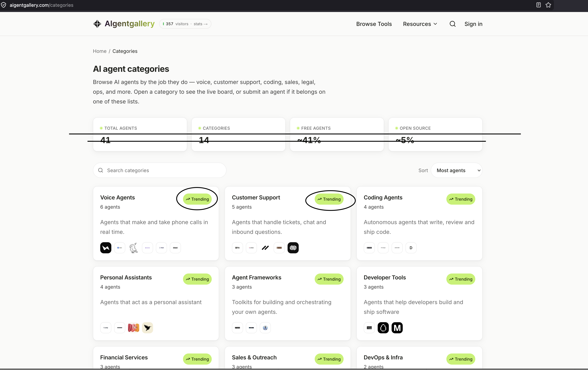The image size is (588, 370).
Task: Open the ZeroClaw agent logo
Action: click(251, 328)
